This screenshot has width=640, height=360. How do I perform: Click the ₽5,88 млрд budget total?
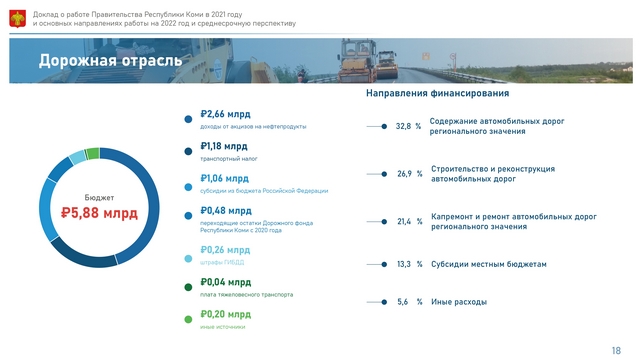tap(99, 213)
